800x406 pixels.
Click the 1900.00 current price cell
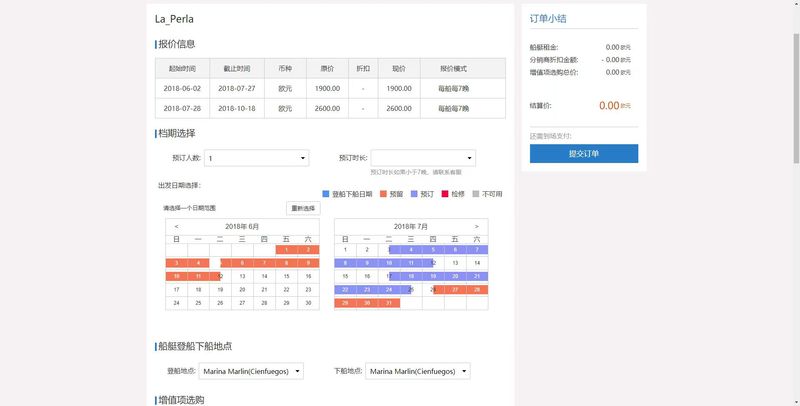399,88
